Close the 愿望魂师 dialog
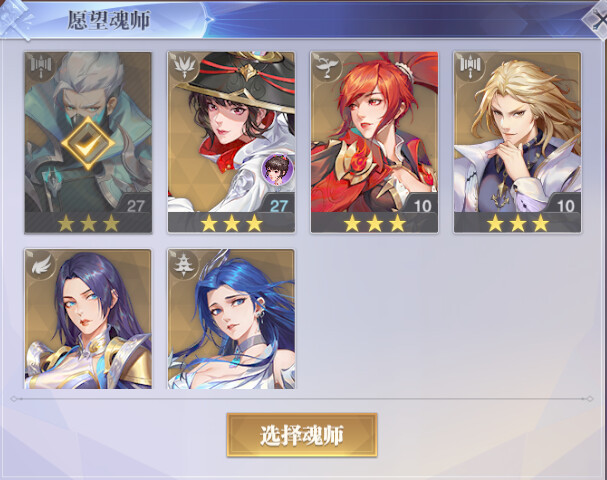Viewport: 607px width, 480px height. click(597, 20)
